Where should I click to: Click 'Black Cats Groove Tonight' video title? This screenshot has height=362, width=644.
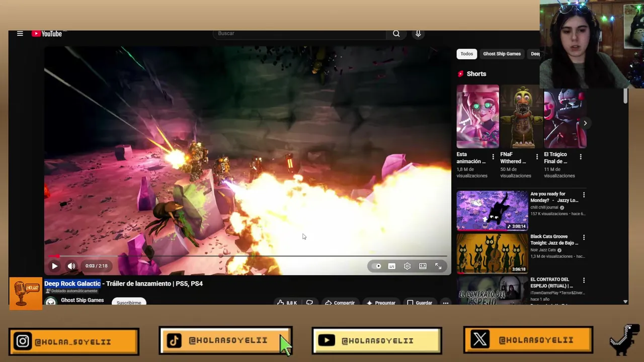click(x=554, y=240)
